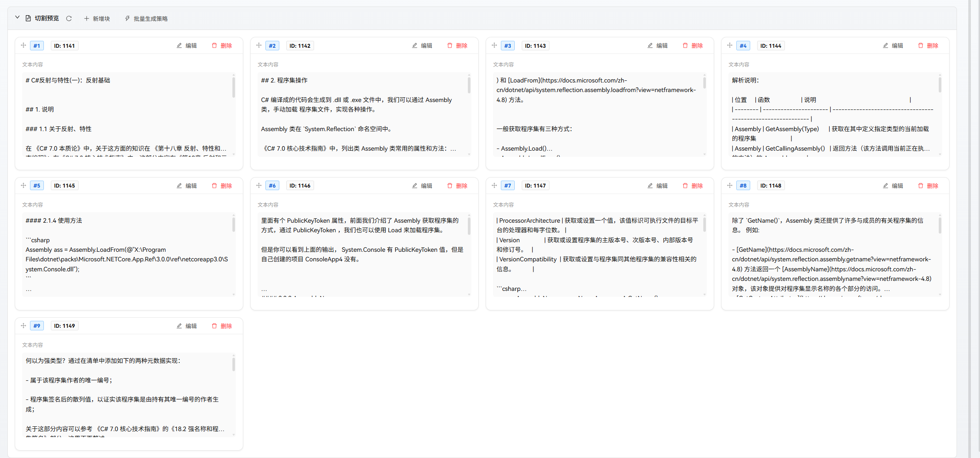Viewport: 980px width, 458px height.
Task: Edit chunk ID 1146
Action: [x=422, y=186]
